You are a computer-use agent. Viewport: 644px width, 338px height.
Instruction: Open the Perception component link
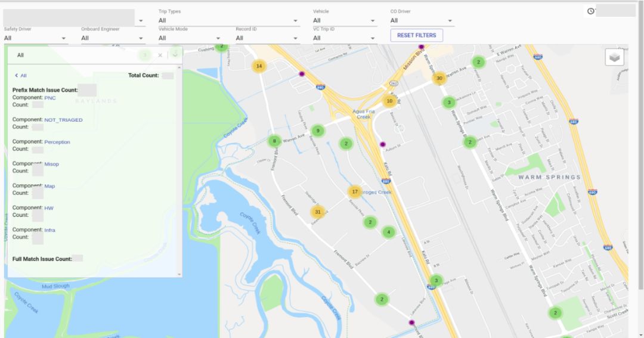coord(57,142)
